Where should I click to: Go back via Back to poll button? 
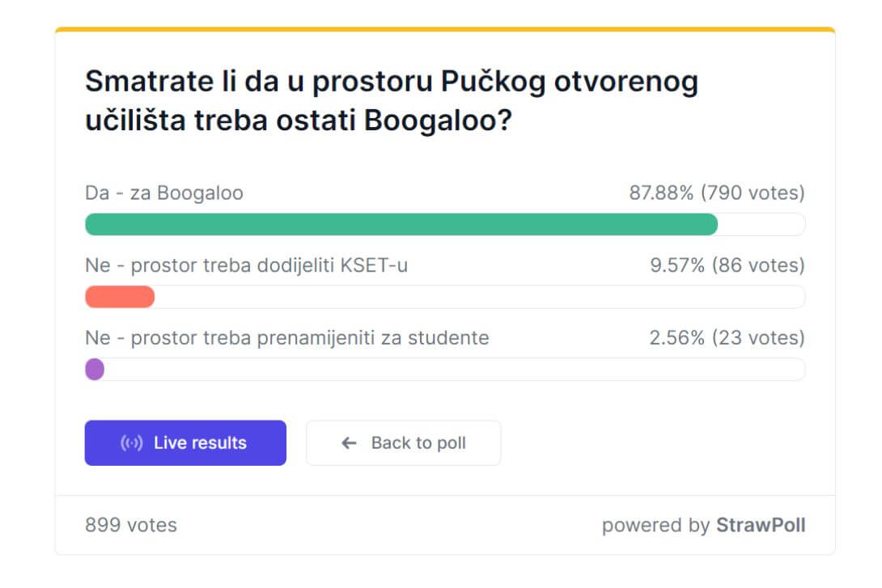(x=403, y=442)
